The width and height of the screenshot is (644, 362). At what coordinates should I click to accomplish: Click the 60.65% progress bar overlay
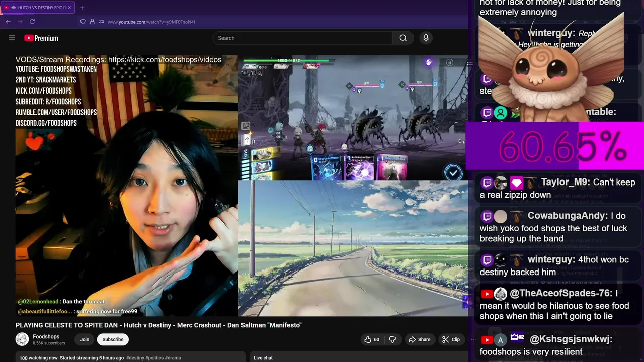click(555, 146)
